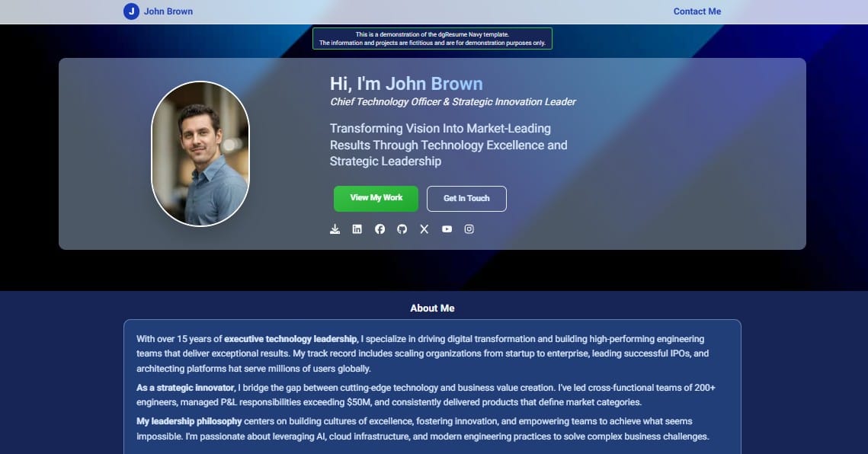This screenshot has width=868, height=454.
Task: Click the dgResume Navy template demo notice
Action: click(x=432, y=38)
